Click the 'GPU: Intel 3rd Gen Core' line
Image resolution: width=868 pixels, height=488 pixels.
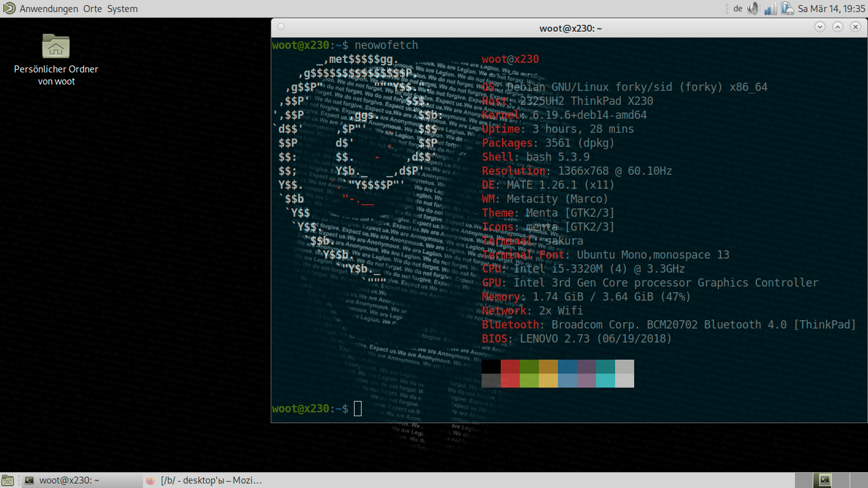point(650,283)
